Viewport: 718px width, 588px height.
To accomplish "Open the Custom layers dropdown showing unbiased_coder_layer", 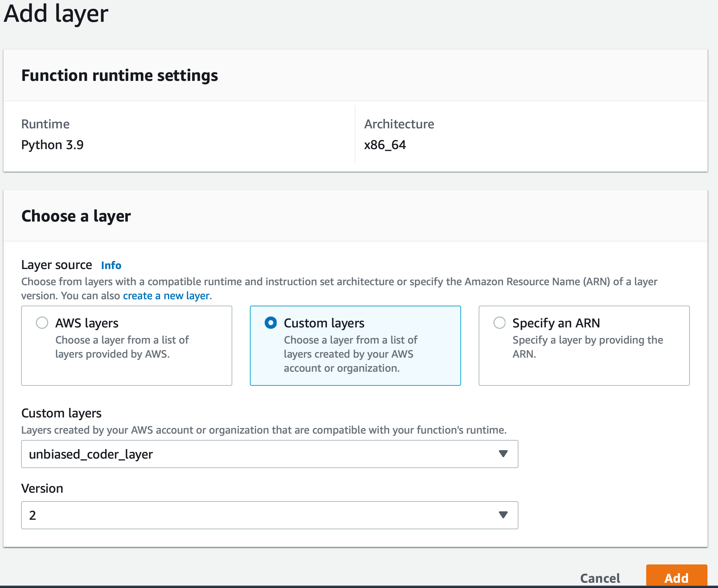I will click(x=270, y=454).
